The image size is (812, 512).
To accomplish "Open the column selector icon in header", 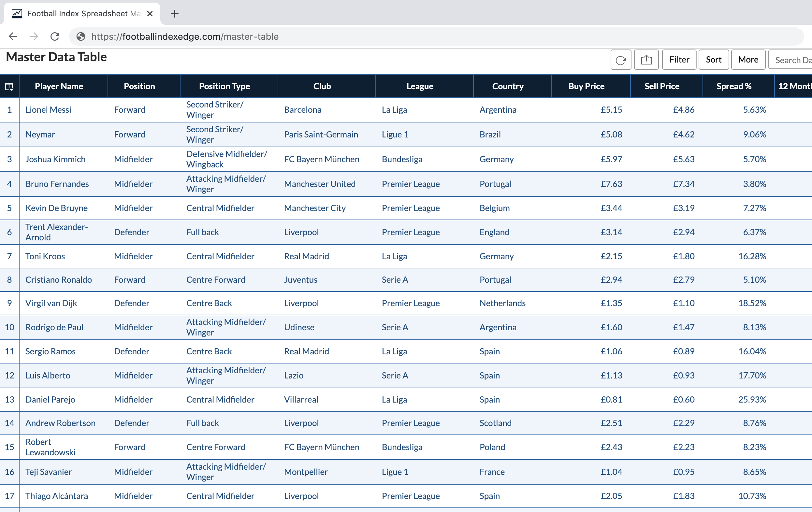I will click(9, 86).
